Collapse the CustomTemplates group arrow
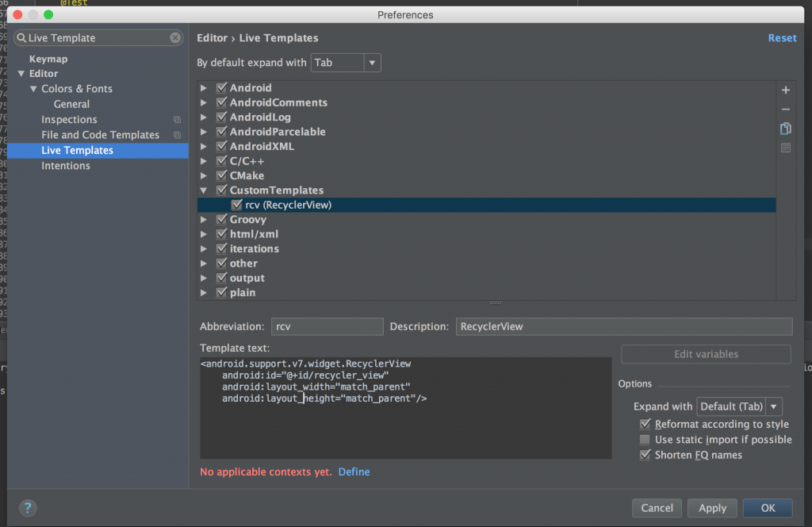The width and height of the screenshot is (812, 527). 204,190
